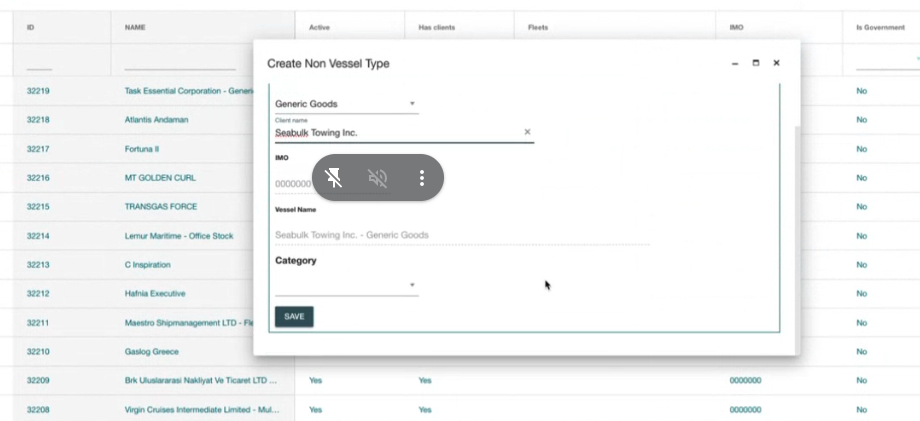This screenshot has height=421, width=920.
Task: Click the NAME column filter field
Action: pos(180,61)
